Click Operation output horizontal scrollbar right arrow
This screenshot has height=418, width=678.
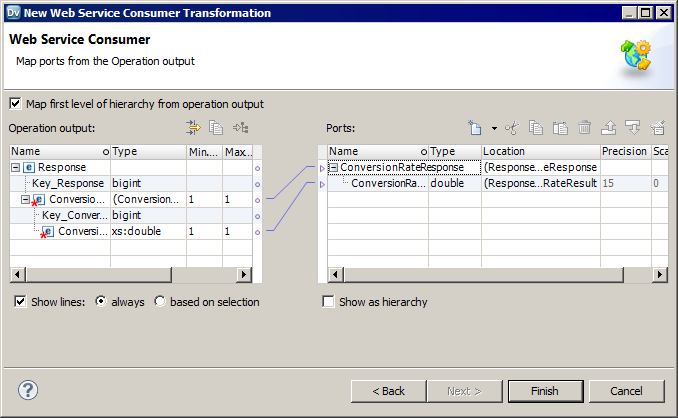click(x=243, y=275)
